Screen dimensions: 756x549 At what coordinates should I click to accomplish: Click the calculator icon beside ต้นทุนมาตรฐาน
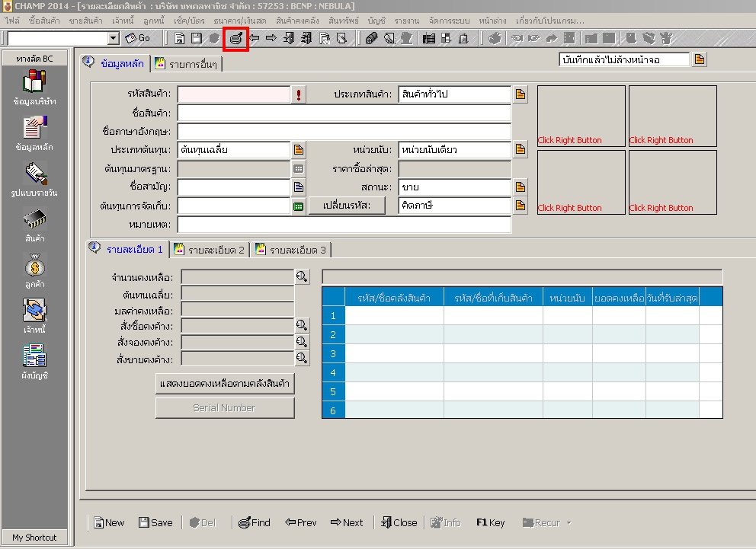tap(299, 169)
